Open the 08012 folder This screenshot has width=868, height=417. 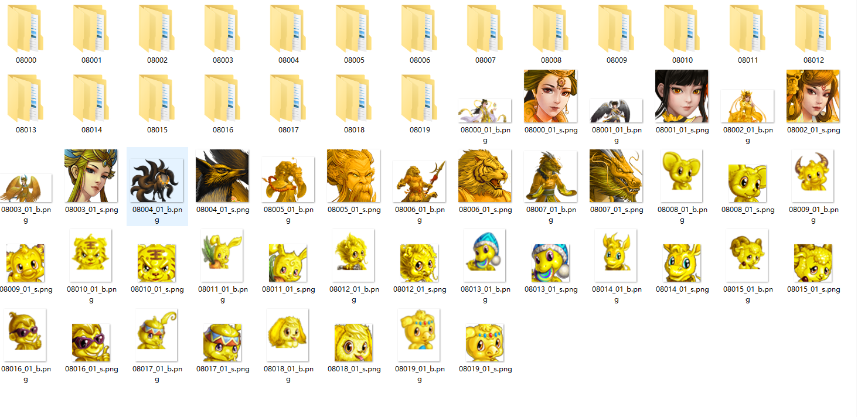pos(813,29)
